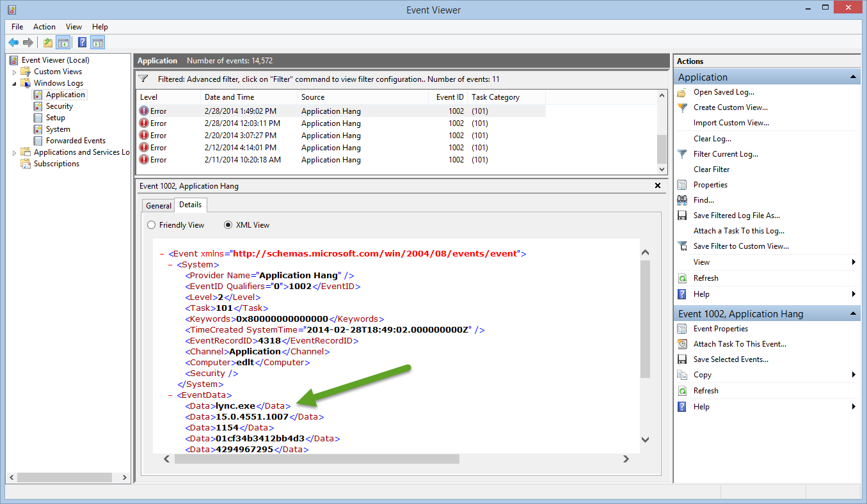This screenshot has height=504, width=867.
Task: Open the File menu
Action: point(17,27)
